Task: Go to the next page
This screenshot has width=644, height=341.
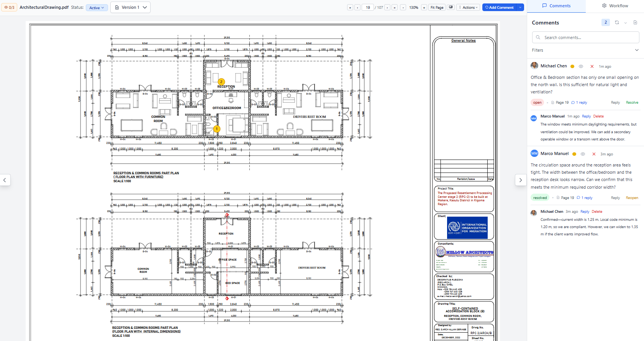Action: click(x=387, y=7)
